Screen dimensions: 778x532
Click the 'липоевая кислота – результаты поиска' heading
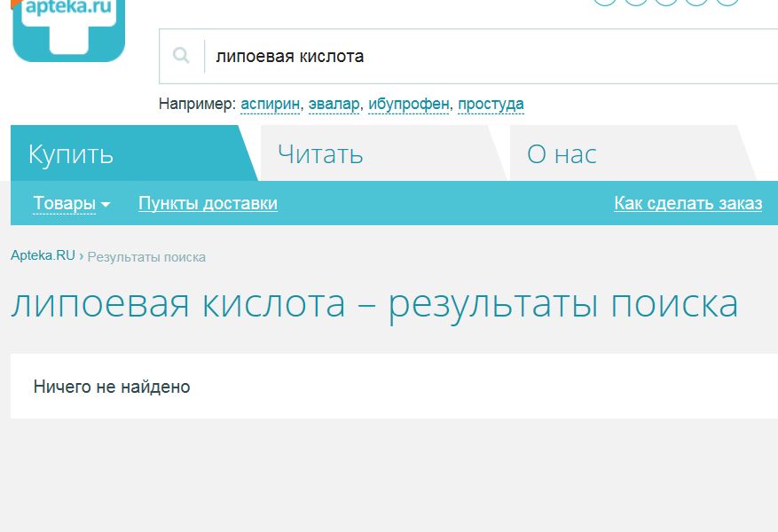coord(373,304)
